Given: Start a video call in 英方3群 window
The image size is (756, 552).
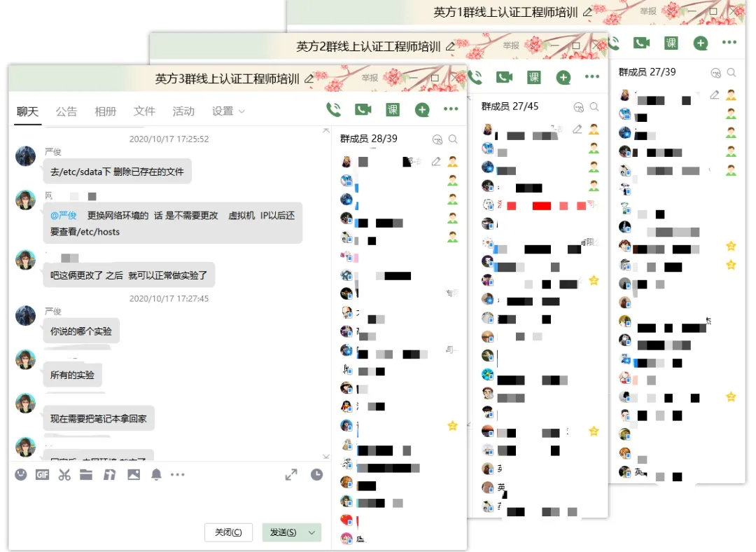Looking at the screenshot, I should click(x=363, y=109).
